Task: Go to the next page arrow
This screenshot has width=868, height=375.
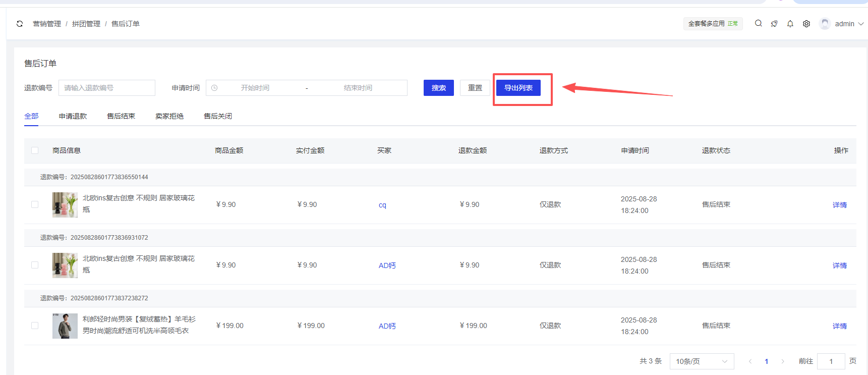Action: [x=782, y=361]
